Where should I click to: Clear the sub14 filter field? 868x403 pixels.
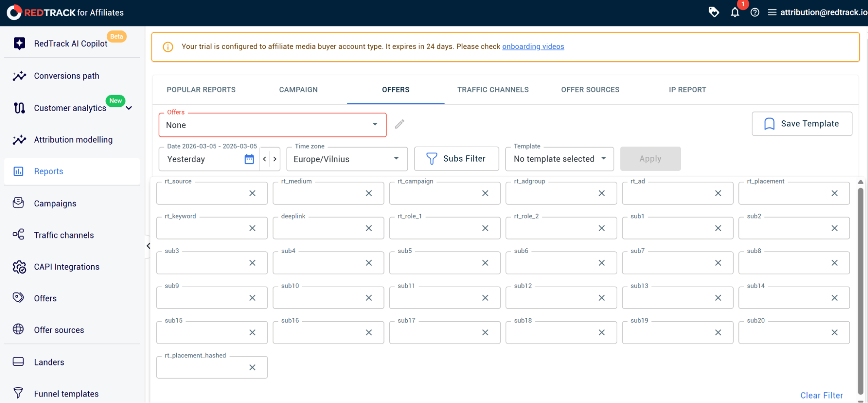pyautogui.click(x=834, y=298)
